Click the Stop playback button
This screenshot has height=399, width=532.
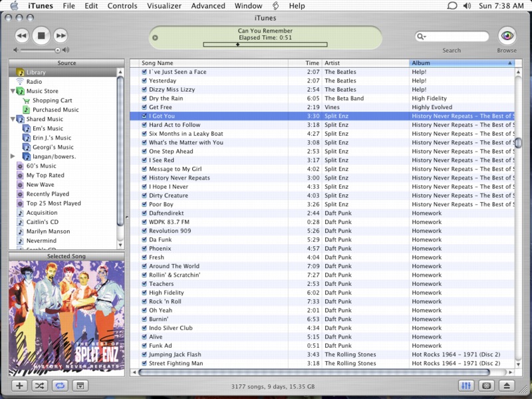pyautogui.click(x=41, y=35)
